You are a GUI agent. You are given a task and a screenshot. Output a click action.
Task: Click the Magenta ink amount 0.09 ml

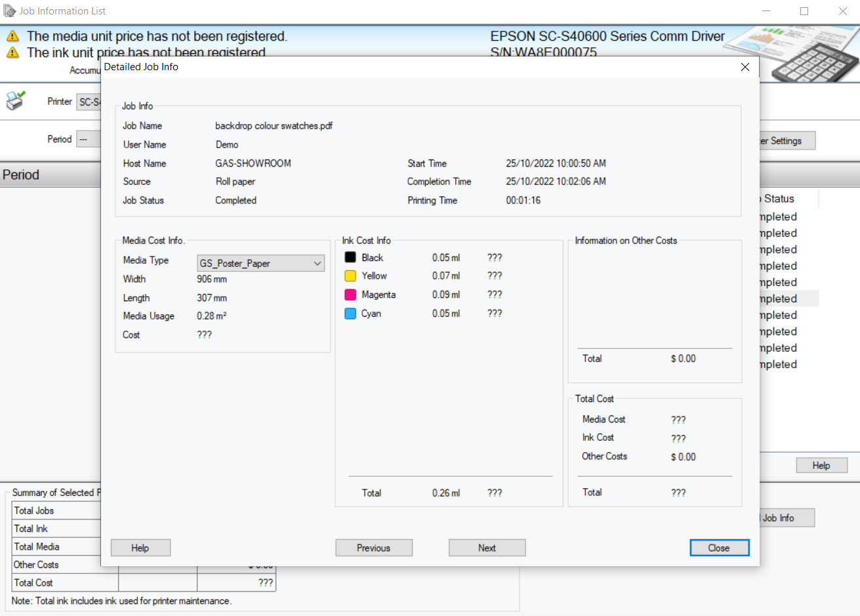click(x=446, y=295)
